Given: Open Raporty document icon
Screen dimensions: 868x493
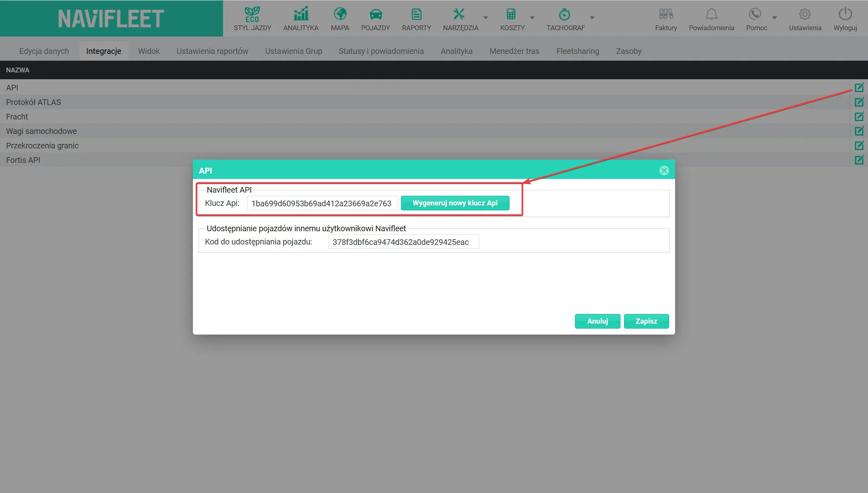Looking at the screenshot, I should (417, 14).
